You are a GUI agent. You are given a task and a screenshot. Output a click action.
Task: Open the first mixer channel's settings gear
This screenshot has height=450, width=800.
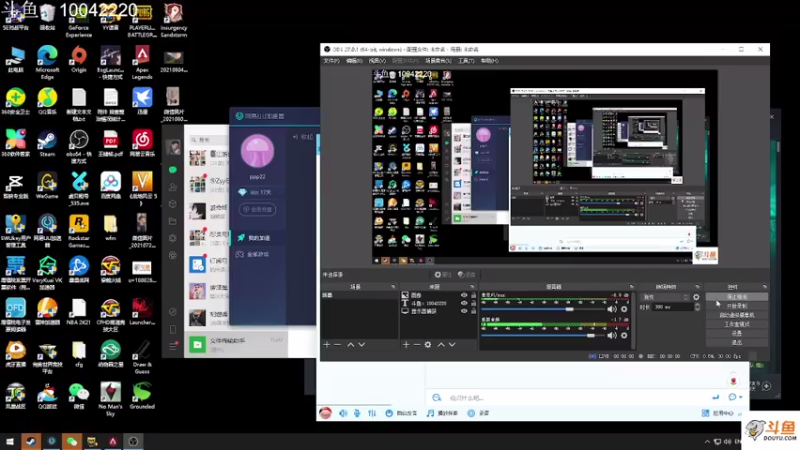624,309
